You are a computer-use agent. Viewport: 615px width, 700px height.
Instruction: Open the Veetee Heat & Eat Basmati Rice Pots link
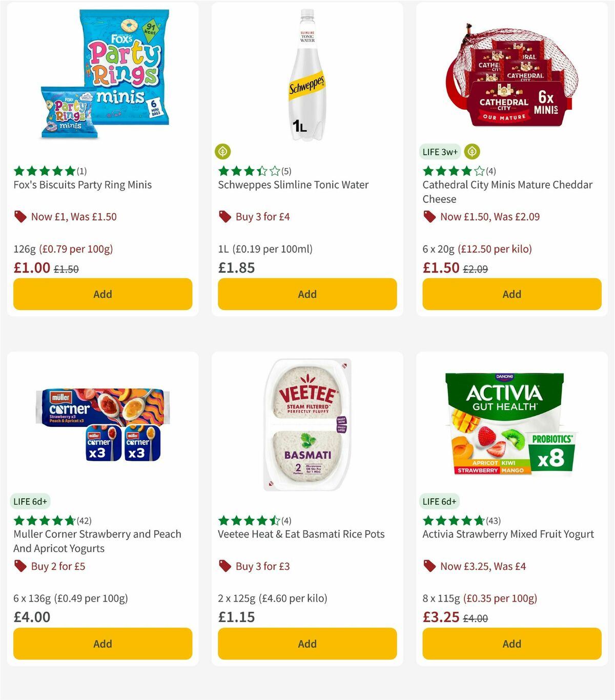[x=301, y=534]
